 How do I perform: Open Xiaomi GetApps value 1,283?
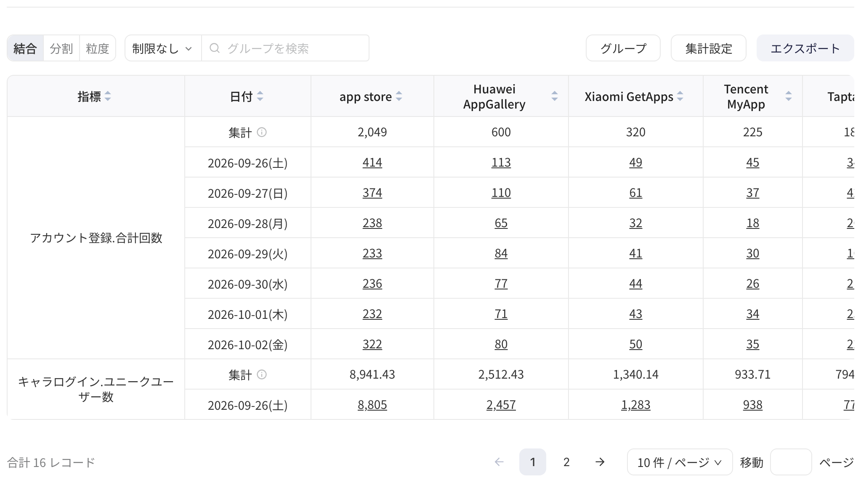pyautogui.click(x=636, y=405)
